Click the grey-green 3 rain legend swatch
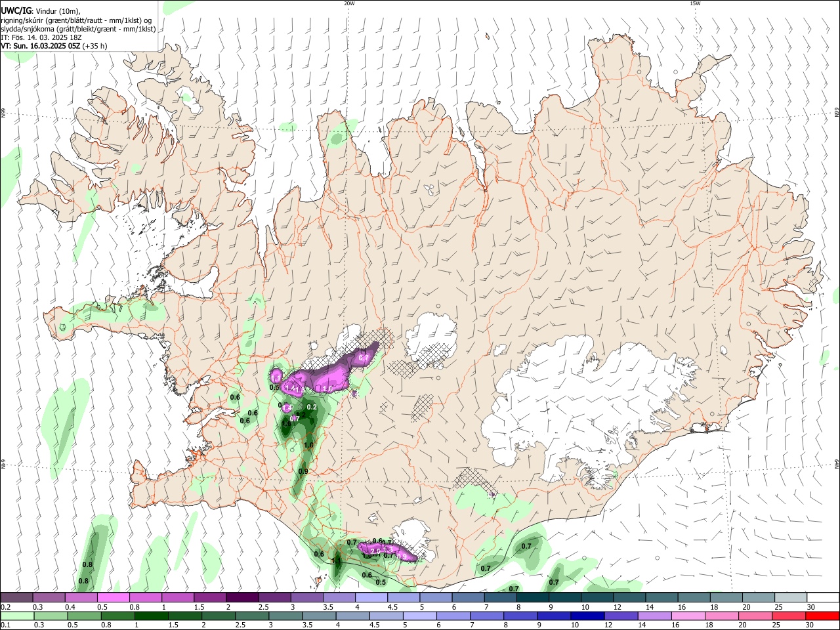This screenshot has width=840, height=630. 285,616
